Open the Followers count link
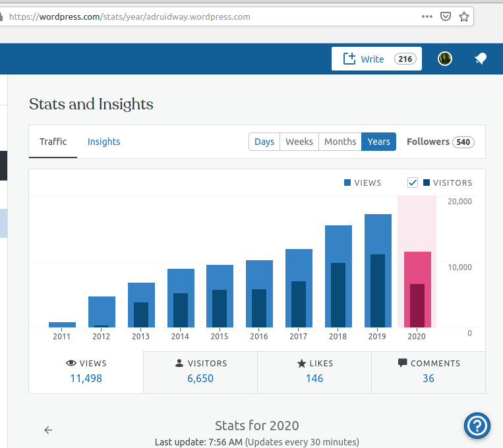The image size is (503, 448). coord(440,142)
